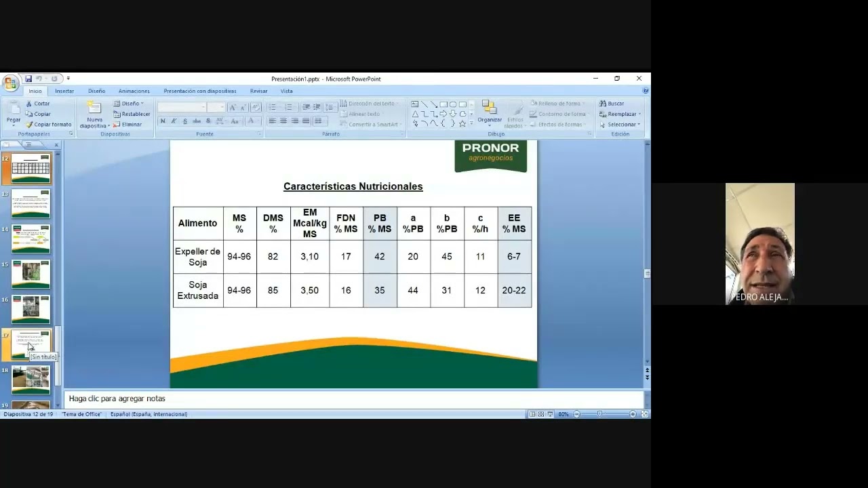Select the rectangle shape
Viewport: 868px width, 488px height.
[443, 104]
